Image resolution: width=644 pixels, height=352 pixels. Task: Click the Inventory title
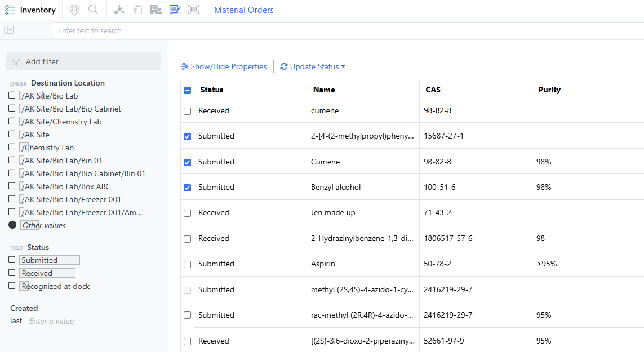tap(38, 10)
